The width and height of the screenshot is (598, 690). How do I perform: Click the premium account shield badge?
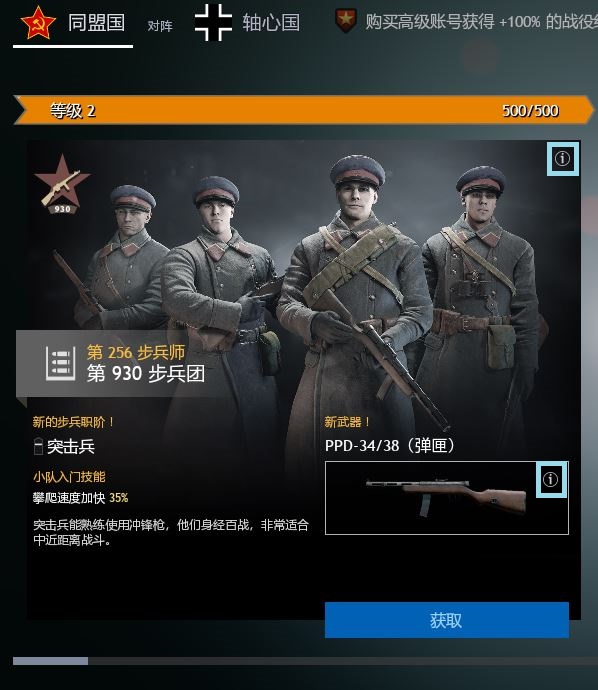[346, 20]
